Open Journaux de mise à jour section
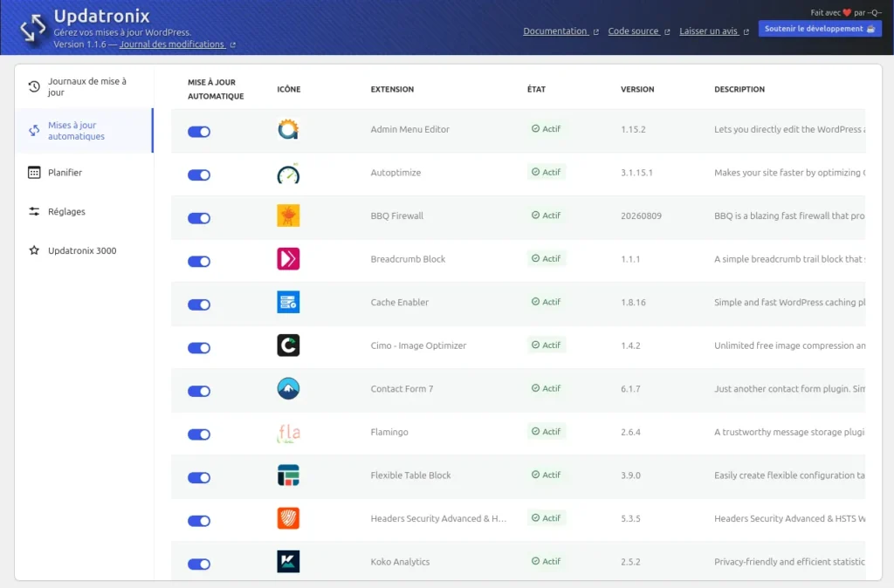The width and height of the screenshot is (894, 588). pyautogui.click(x=84, y=86)
